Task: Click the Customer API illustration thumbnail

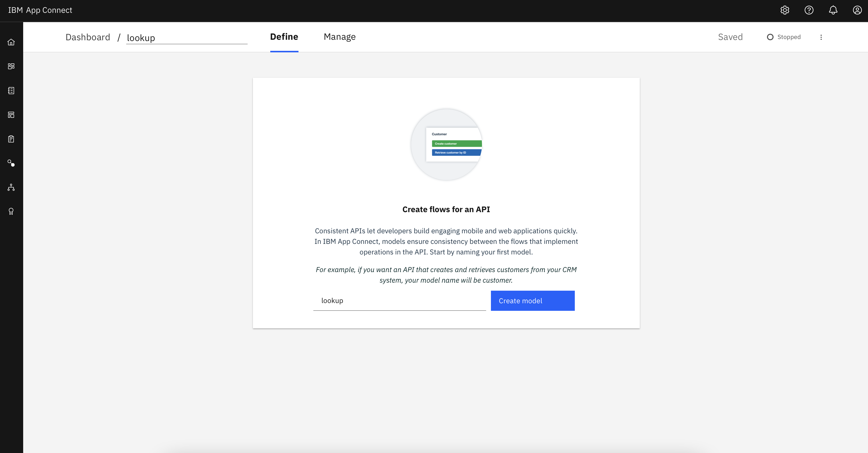Action: coord(446,144)
